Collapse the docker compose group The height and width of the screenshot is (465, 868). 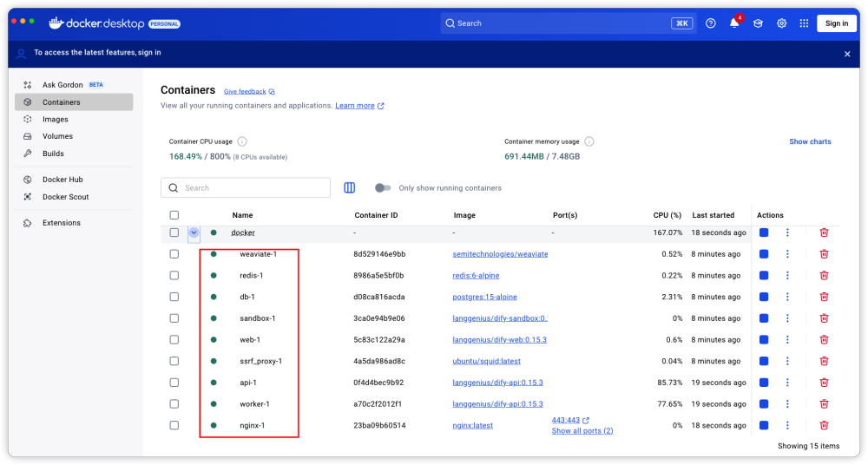(x=194, y=232)
